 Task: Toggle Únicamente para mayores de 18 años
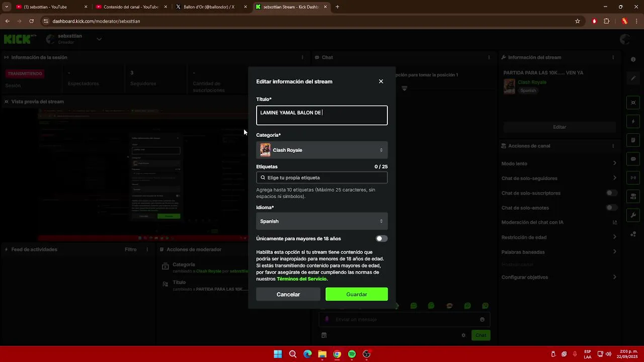point(381,239)
